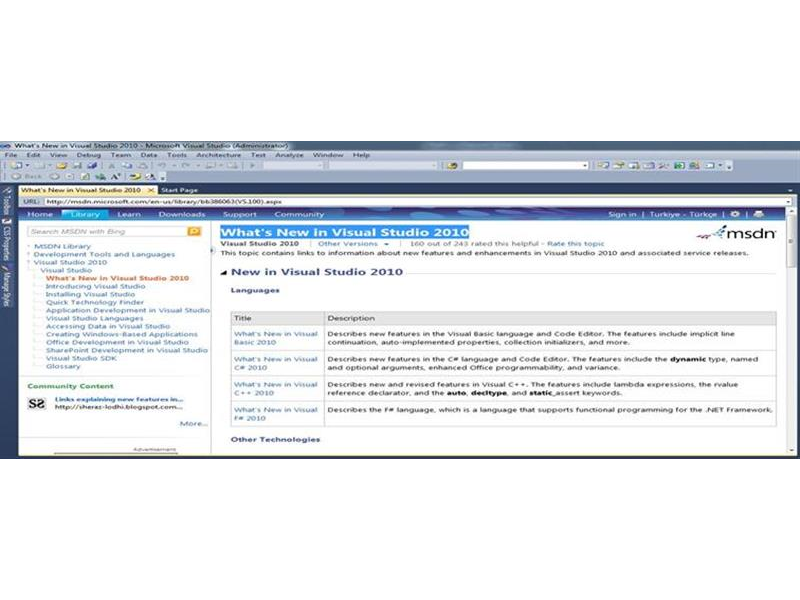Open What's New in Visual F# 2010 link
The width and height of the screenshot is (800, 600).
click(276, 414)
